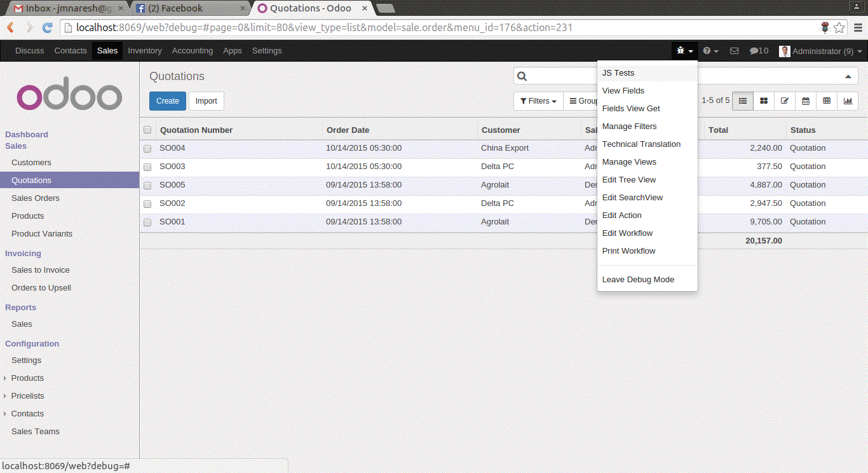This screenshot has width=868, height=473.
Task: Choose Manage Views entry
Action: tap(648, 162)
